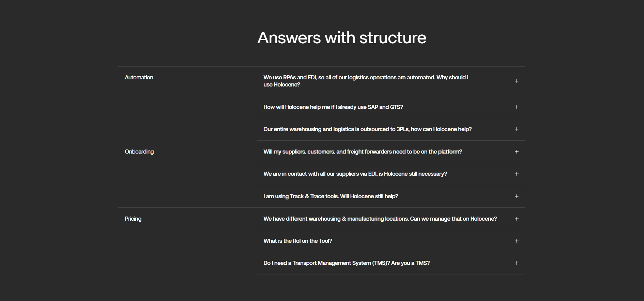Click plus icon beside 3PLs outsourcing question
This screenshot has width=644, height=301.
click(x=517, y=129)
